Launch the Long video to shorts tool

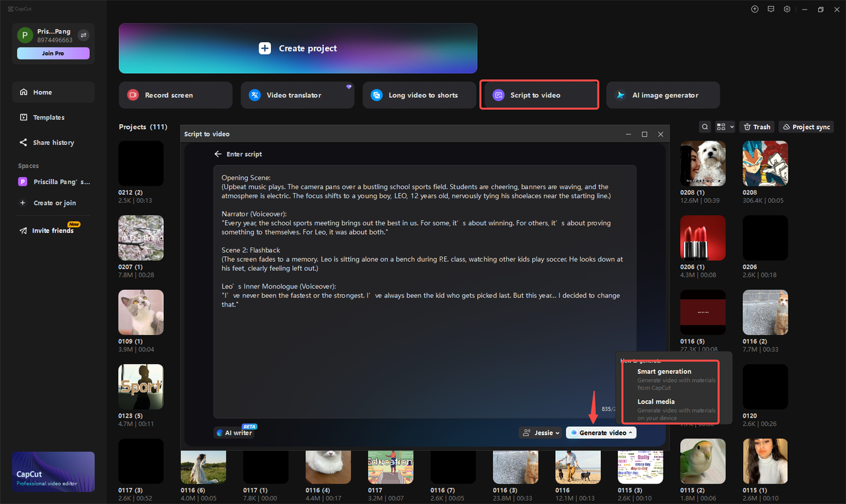pyautogui.click(x=419, y=95)
